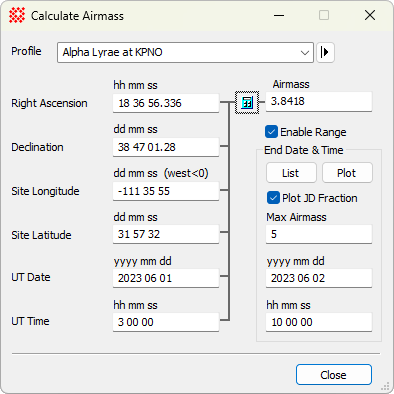Minimize the Calculate Airmass window
The image size is (394, 394).
[x=279, y=15]
